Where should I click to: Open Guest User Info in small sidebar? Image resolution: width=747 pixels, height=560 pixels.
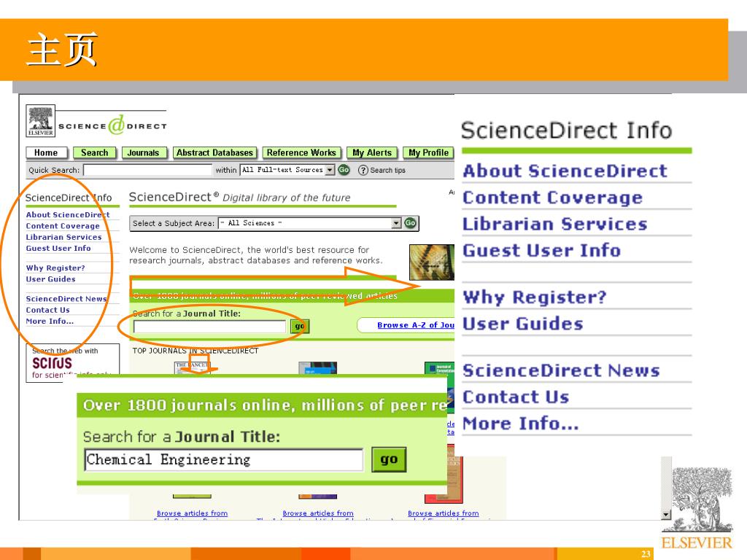tap(58, 248)
